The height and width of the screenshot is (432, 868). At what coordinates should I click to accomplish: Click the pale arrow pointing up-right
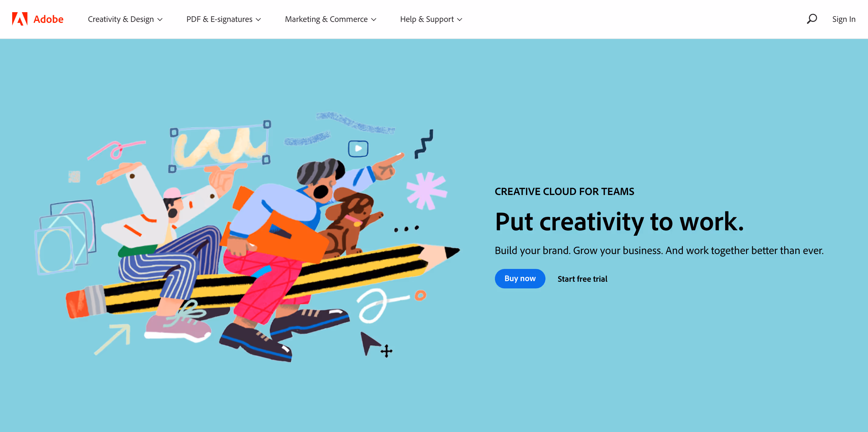pyautogui.click(x=113, y=339)
